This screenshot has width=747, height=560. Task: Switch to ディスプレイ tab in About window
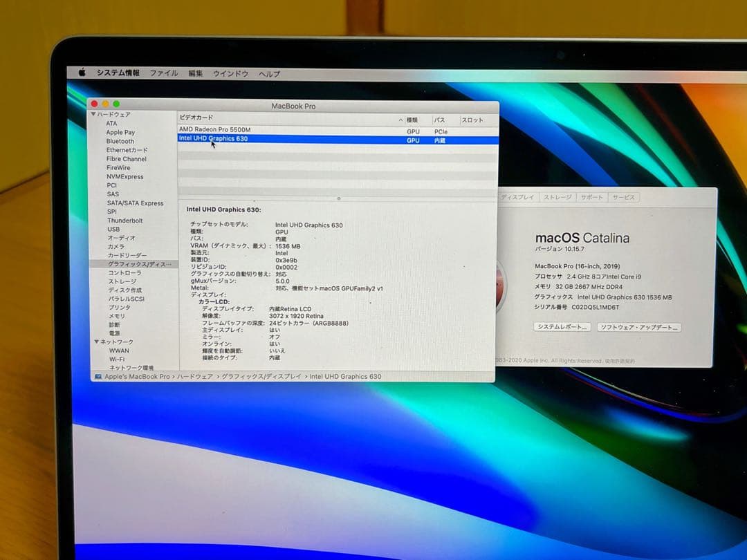click(x=517, y=197)
